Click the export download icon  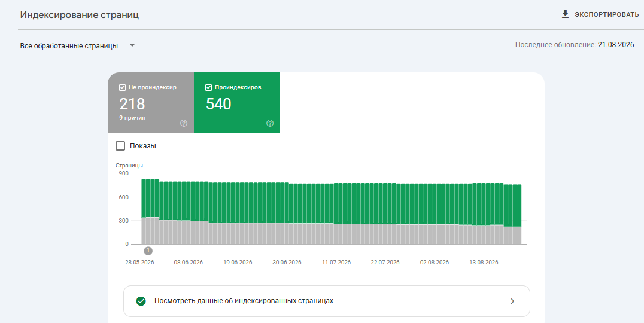[x=565, y=14]
